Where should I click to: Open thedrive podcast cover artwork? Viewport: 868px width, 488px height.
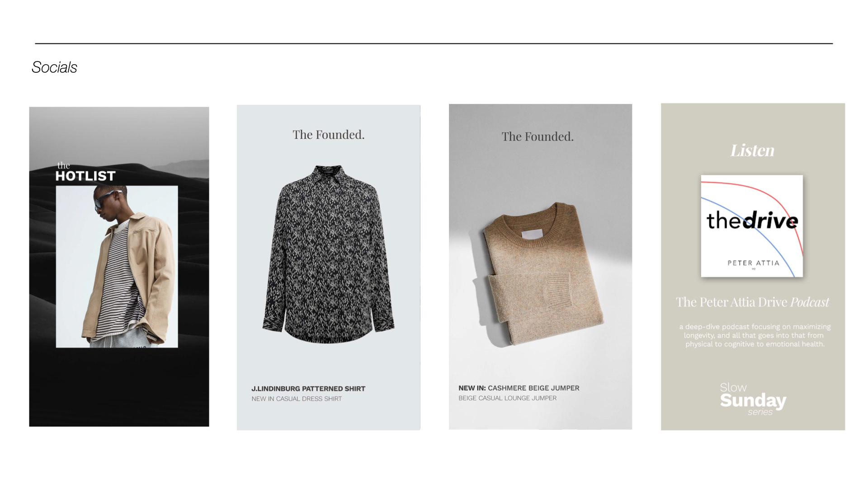click(752, 226)
